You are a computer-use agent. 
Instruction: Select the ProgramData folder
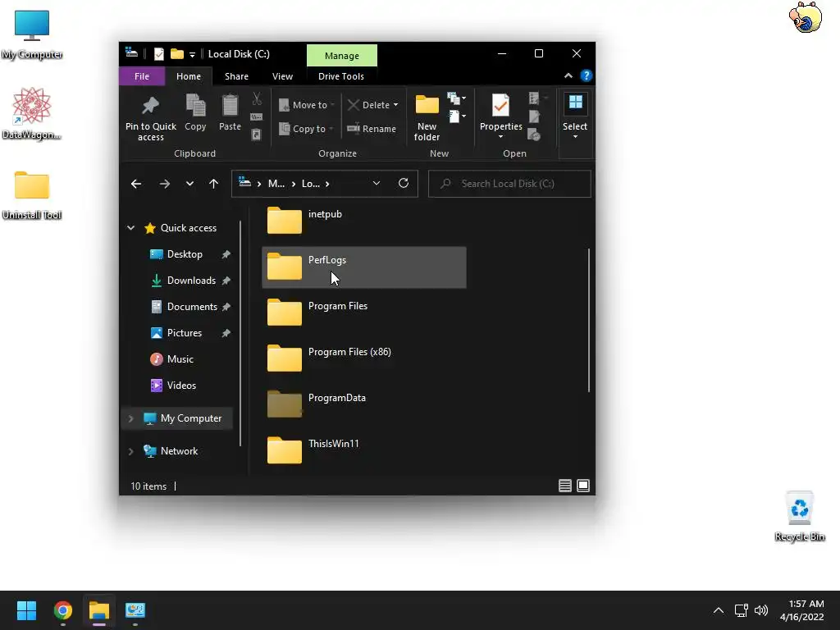point(364,405)
